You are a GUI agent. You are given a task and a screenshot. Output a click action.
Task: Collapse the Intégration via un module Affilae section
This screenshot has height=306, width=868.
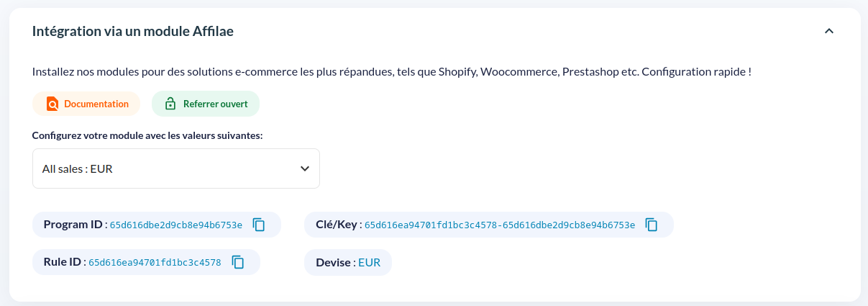(x=829, y=31)
